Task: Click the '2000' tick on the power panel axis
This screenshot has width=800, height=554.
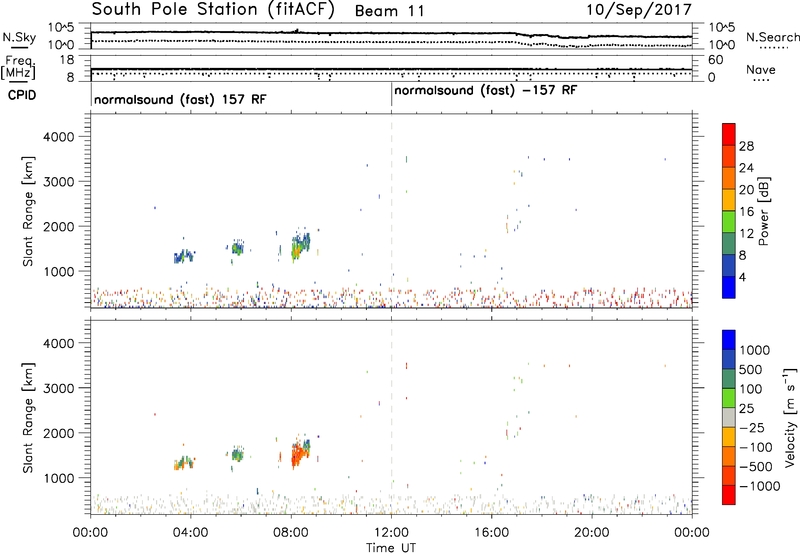Action: 59,226
